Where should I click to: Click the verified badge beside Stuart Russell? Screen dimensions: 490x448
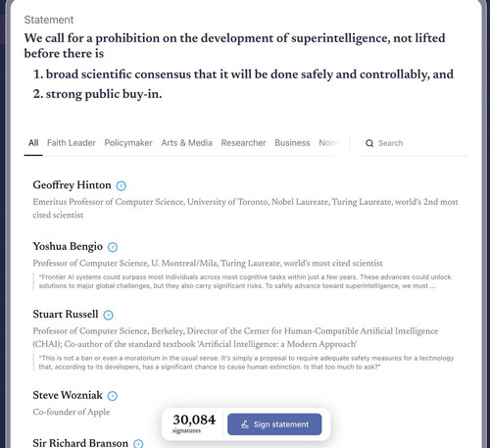(108, 315)
